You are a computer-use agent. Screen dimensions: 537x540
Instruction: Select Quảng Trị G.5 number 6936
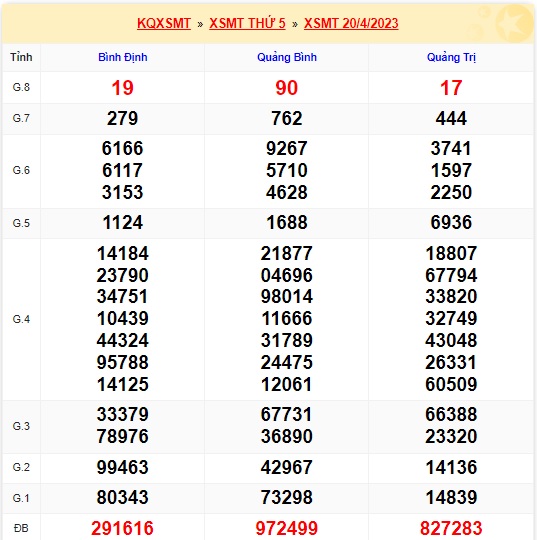451,222
